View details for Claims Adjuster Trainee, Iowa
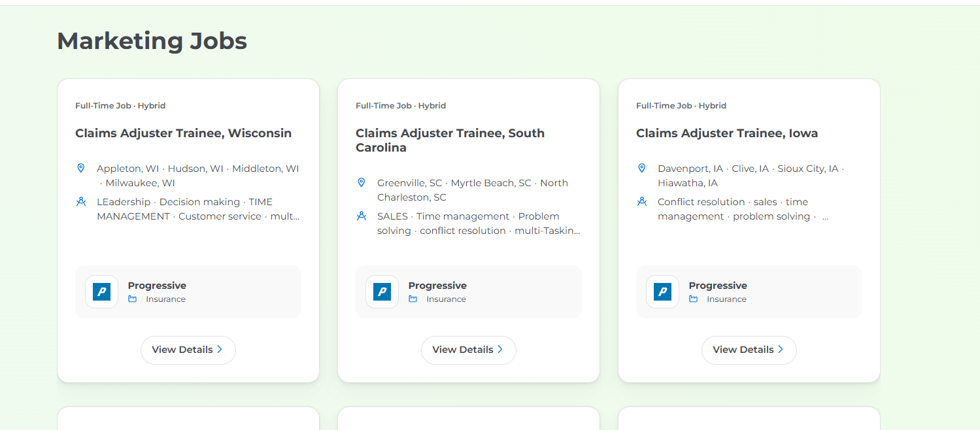This screenshot has height=430, width=980. (749, 350)
